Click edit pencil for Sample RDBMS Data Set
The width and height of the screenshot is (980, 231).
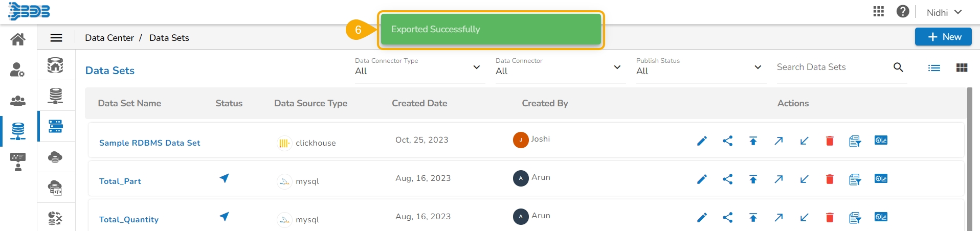[702, 141]
